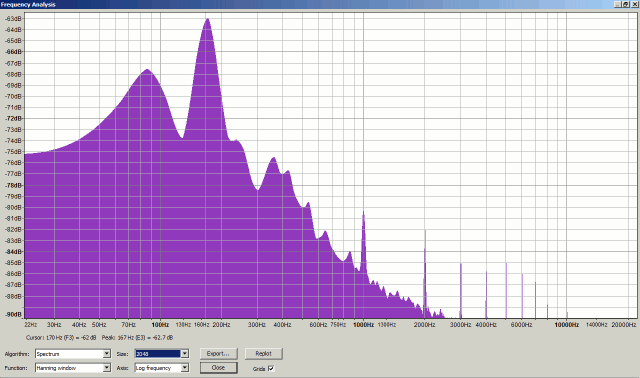Click the '2000Hz' axis label
The image size is (640, 378).
tap(424, 325)
